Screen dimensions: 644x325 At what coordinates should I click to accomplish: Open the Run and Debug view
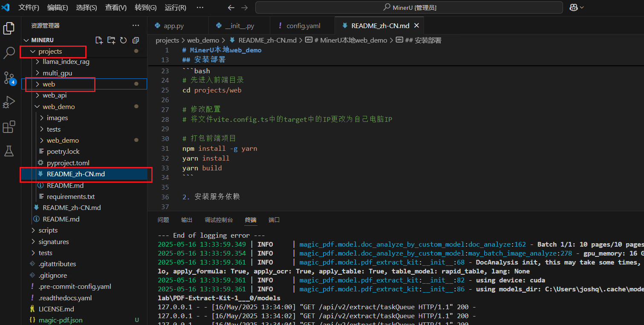(x=9, y=102)
